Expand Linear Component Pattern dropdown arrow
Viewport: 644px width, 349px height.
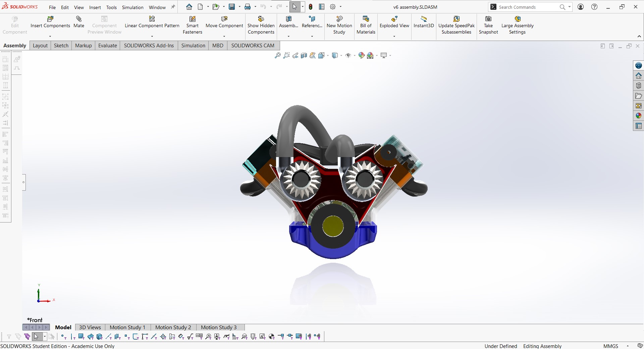coord(152,36)
